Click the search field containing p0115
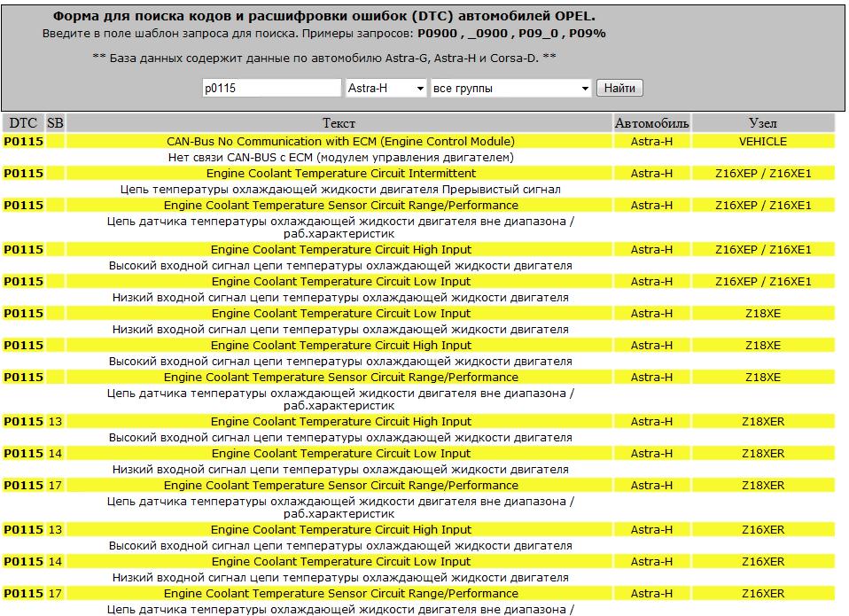 tap(271, 89)
